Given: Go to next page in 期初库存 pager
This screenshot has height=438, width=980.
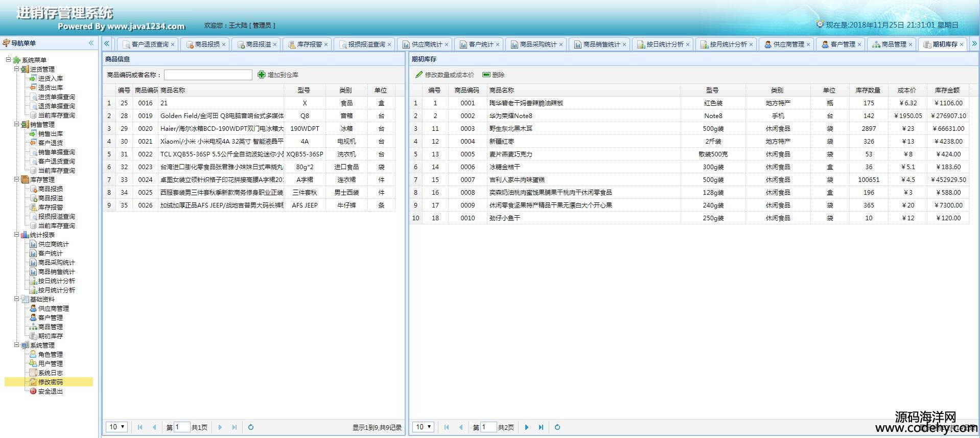Looking at the screenshot, I should tap(527, 427).
